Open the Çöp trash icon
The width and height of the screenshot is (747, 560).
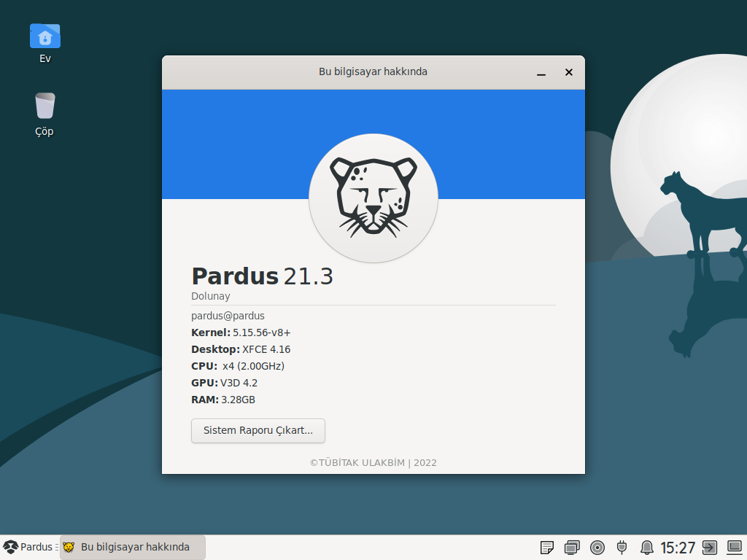pos(44,106)
